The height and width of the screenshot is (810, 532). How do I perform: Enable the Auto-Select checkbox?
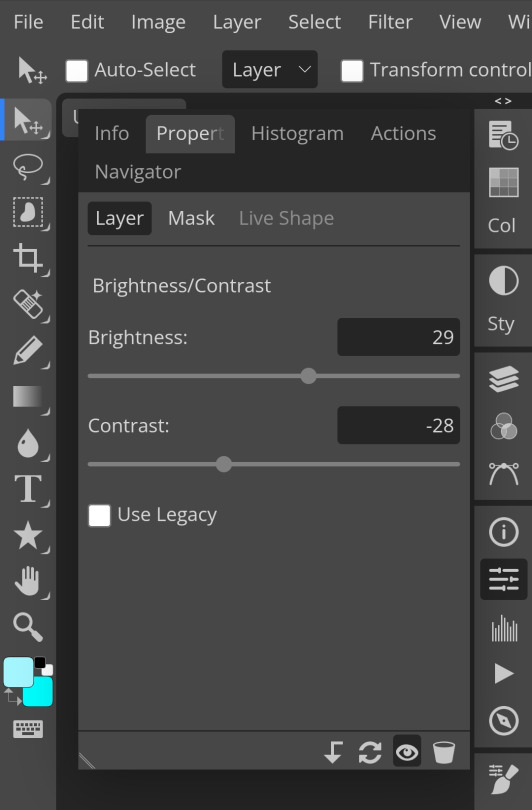[76, 70]
